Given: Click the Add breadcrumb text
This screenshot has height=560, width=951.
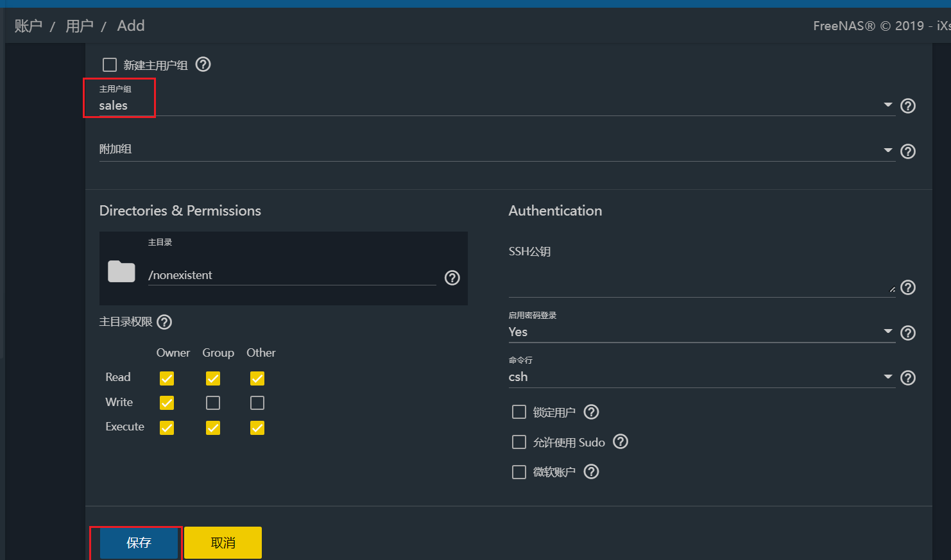Looking at the screenshot, I should [131, 26].
